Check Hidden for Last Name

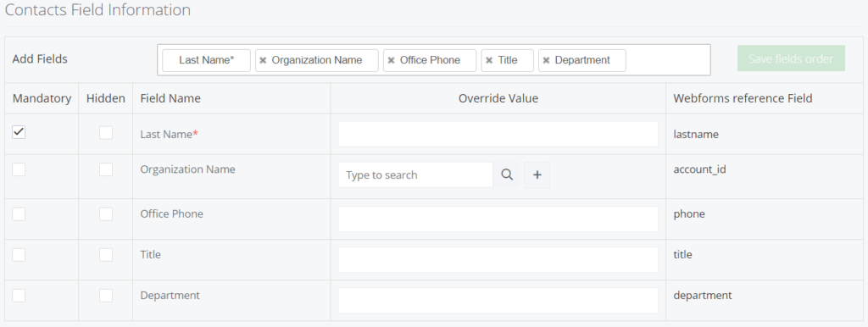pos(106,132)
